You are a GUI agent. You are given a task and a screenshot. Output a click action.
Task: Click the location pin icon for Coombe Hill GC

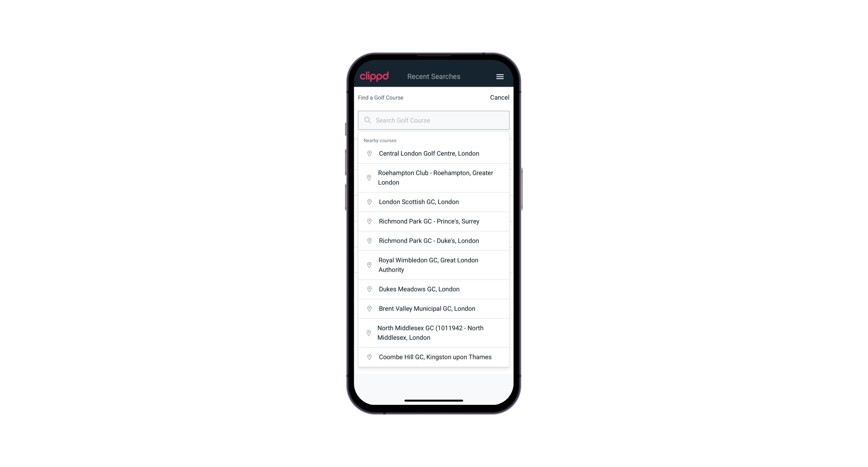pyautogui.click(x=368, y=357)
